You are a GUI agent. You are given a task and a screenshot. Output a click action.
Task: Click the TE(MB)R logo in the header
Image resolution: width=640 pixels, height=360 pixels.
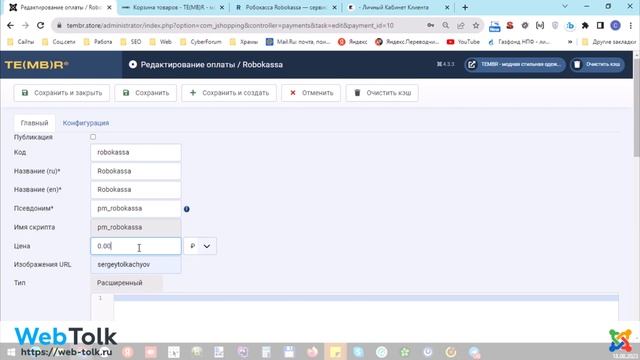pyautogui.click(x=36, y=64)
